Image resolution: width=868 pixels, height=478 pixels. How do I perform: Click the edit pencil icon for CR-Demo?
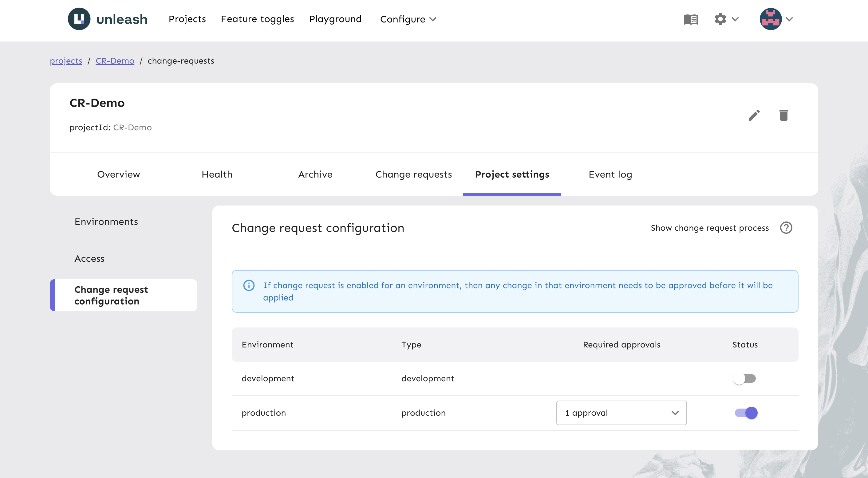coord(754,115)
